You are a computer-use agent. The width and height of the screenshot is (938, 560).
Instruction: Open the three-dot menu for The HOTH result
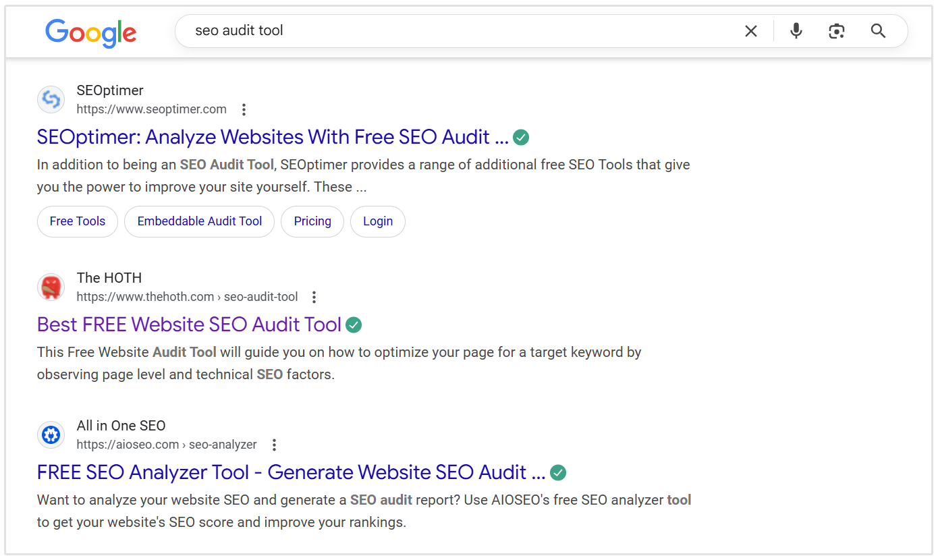(314, 296)
